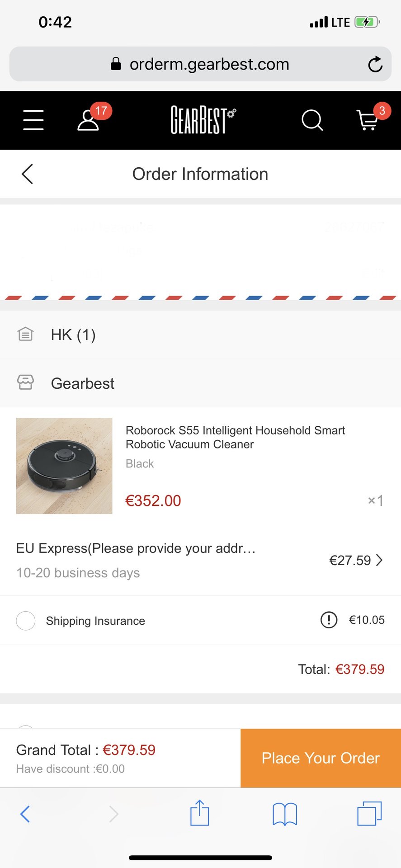Enable Shipping Insurance option

[26, 621]
